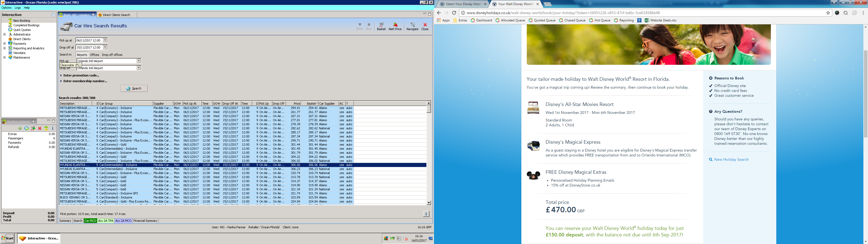Open the Chrome three-dot menu

pyautogui.click(x=863, y=13)
